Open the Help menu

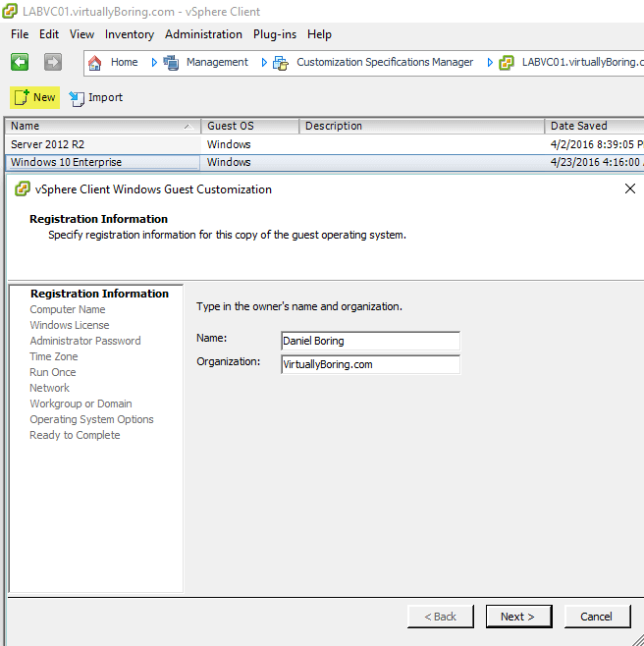click(319, 34)
